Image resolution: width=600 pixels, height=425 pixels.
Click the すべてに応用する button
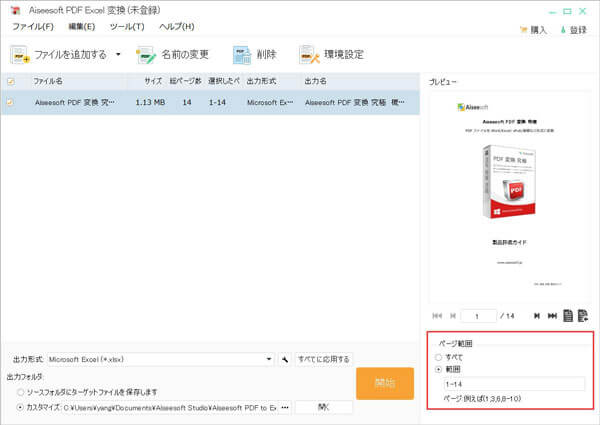click(323, 359)
